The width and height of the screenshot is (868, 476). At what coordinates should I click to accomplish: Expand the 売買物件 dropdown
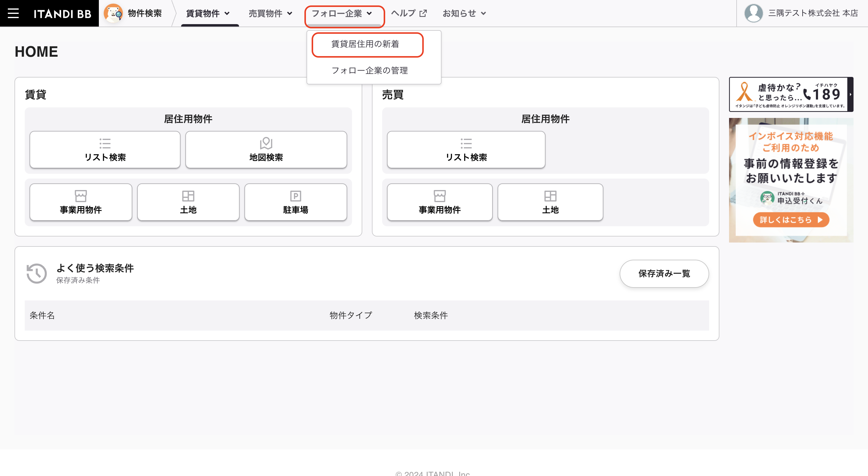pos(270,13)
